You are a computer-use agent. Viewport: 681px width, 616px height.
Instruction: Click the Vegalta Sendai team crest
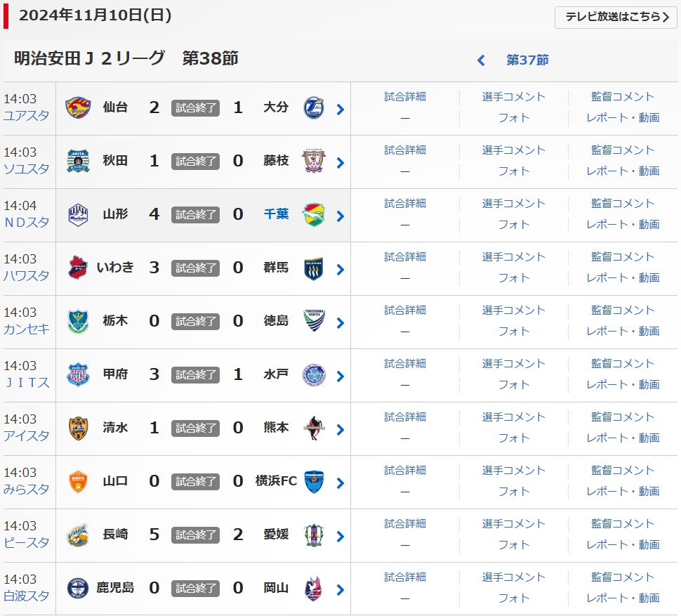pos(78,108)
